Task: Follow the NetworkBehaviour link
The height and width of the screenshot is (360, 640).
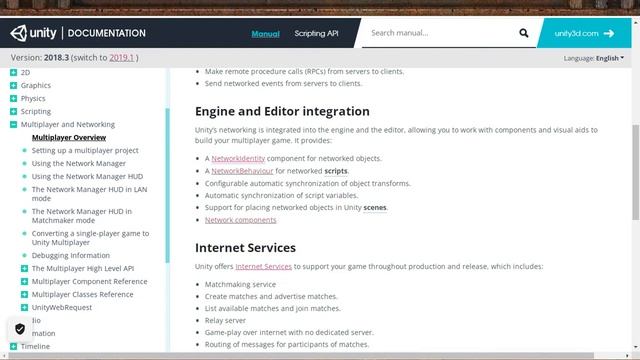Action: point(242,171)
